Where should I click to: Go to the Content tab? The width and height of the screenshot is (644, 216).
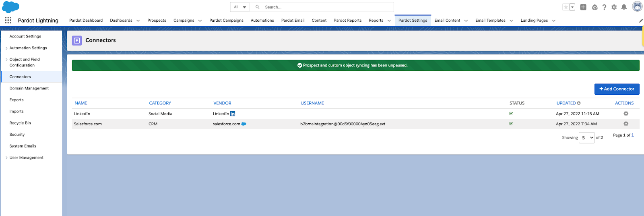click(319, 21)
